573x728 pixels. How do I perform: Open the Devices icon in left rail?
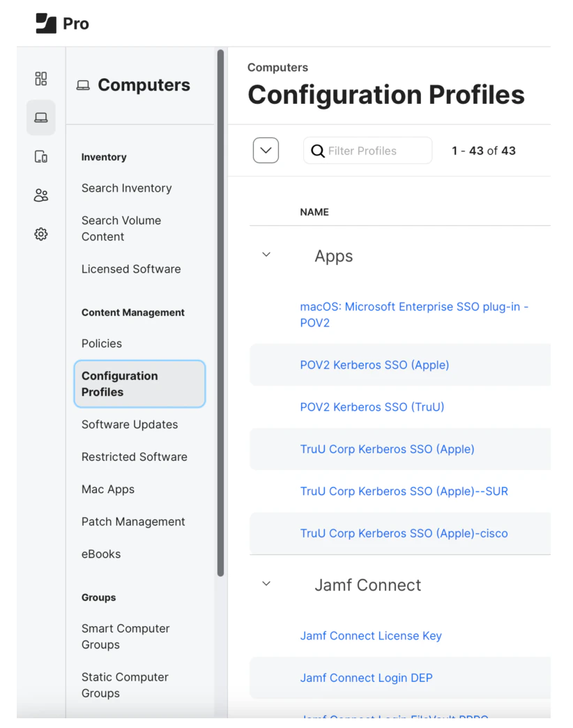click(41, 156)
